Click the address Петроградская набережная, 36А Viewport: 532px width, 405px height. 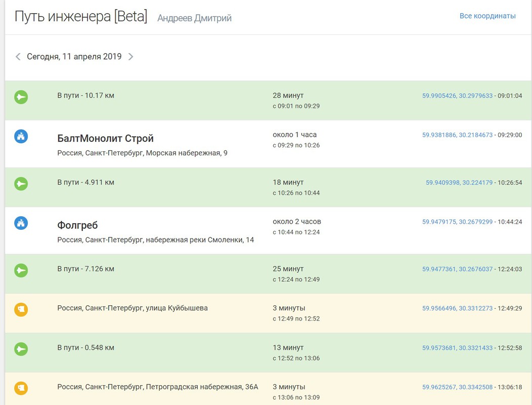pos(158,387)
